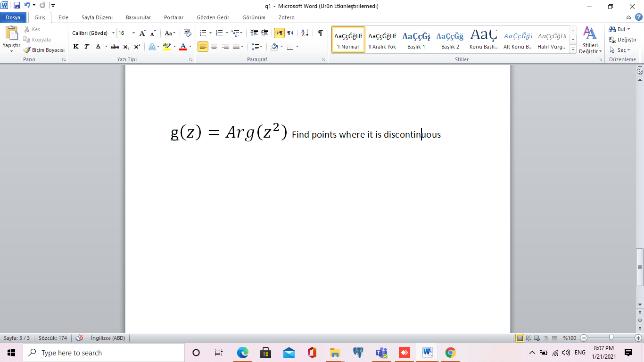Click the Kopyala copy command
644x362 pixels.
click(x=37, y=40)
